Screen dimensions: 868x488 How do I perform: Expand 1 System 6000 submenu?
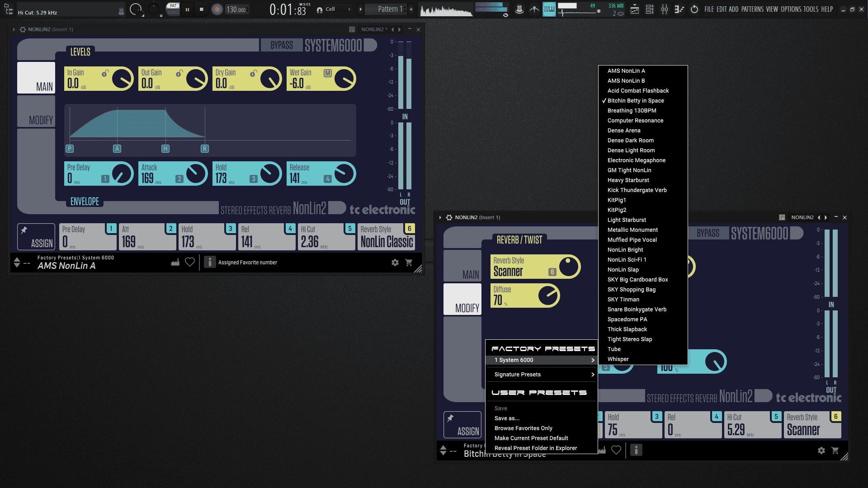[542, 360]
